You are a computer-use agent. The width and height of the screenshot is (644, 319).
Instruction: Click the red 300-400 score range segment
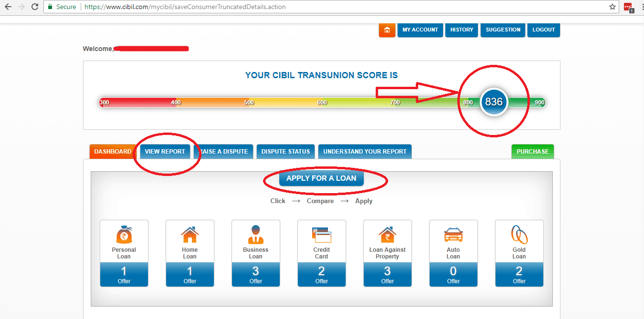(x=138, y=103)
